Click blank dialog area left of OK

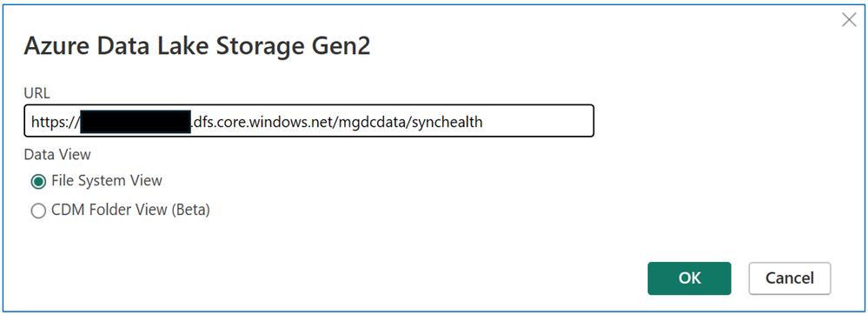pyautogui.click(x=388, y=278)
